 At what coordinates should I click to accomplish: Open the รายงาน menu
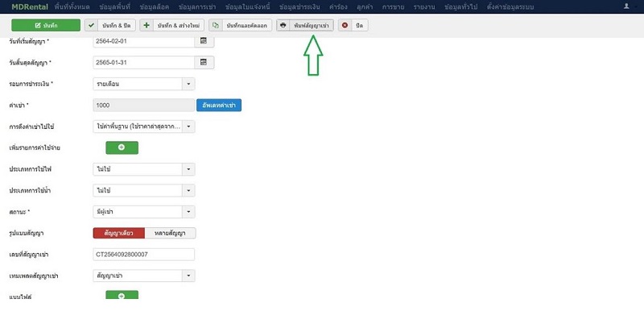click(424, 7)
